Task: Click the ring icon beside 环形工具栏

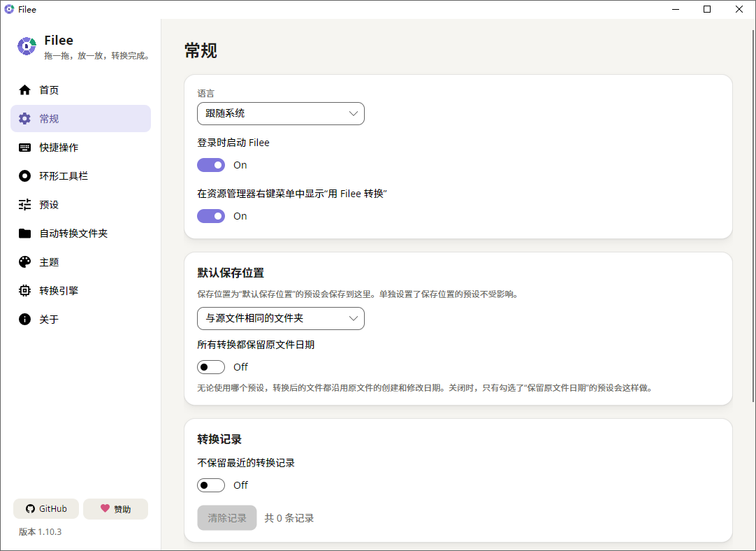Action: coord(24,176)
